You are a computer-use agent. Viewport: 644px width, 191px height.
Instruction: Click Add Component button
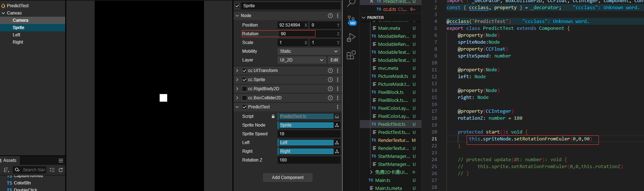coord(288,178)
